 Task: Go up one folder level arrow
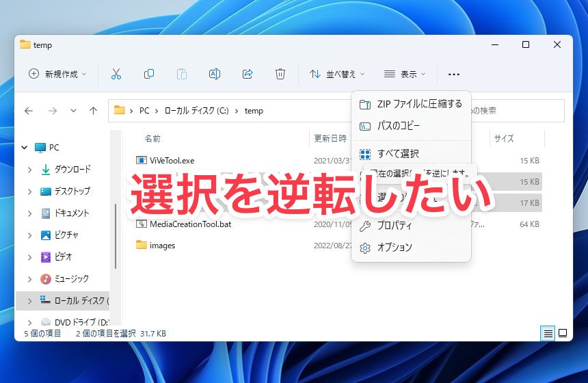click(94, 111)
